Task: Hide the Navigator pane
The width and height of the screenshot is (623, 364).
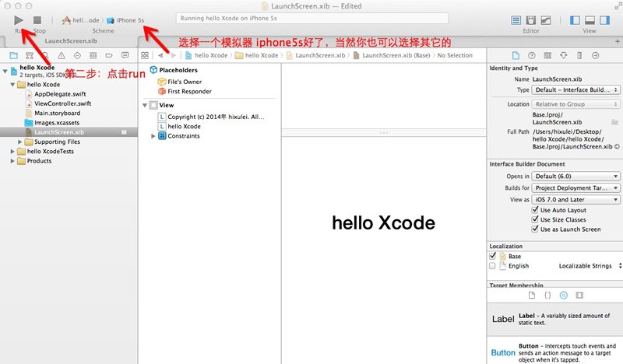Action: (x=575, y=20)
